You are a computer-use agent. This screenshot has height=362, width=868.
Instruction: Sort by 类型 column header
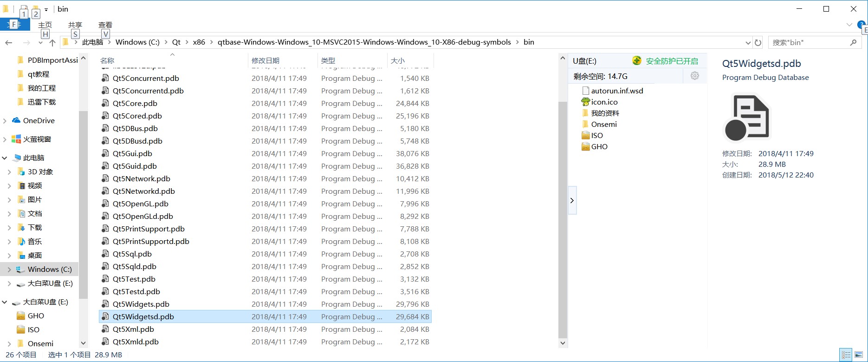point(328,60)
